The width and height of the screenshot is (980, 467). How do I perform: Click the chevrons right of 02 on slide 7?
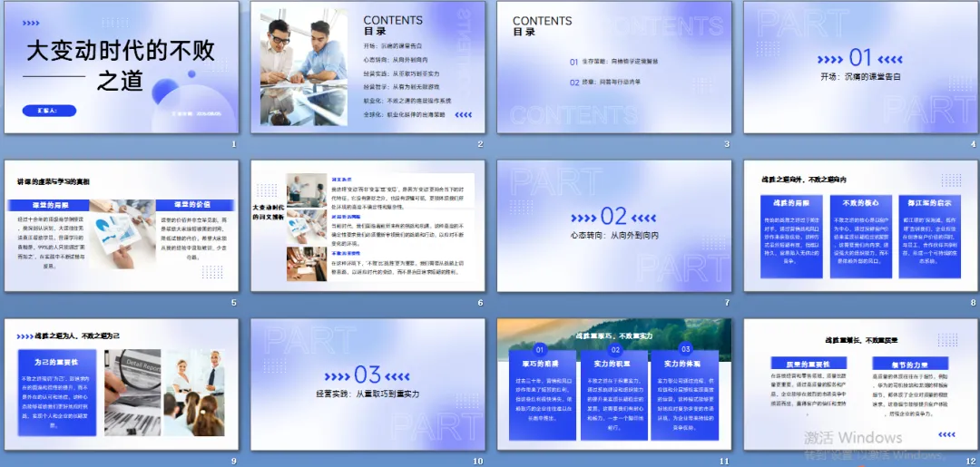[645, 218]
